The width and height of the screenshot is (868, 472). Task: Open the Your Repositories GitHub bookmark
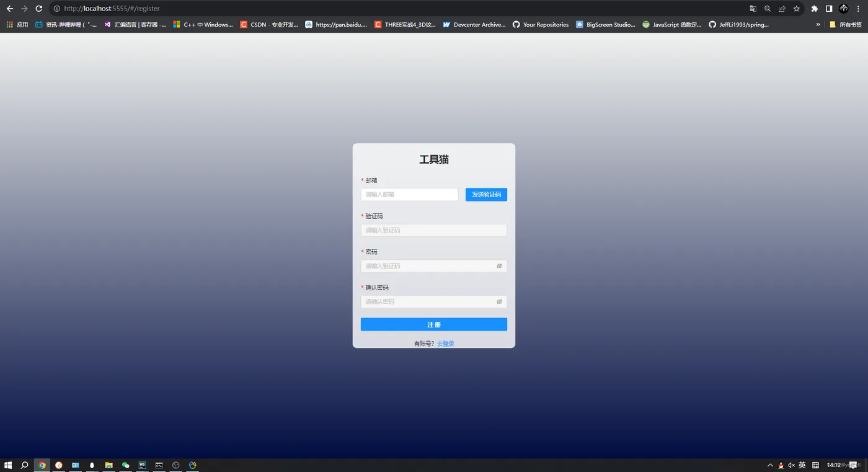(541, 25)
